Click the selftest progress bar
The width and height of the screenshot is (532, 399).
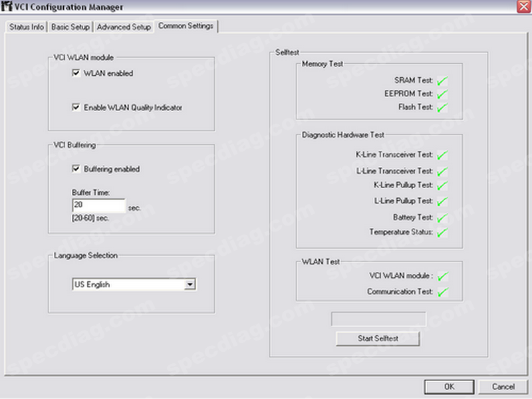coord(378,319)
